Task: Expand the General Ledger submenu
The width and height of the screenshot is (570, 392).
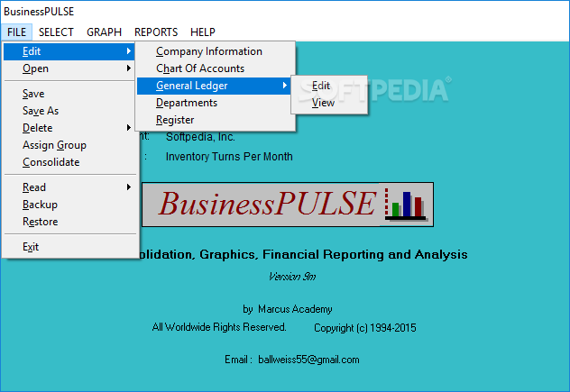Action: 216,86
